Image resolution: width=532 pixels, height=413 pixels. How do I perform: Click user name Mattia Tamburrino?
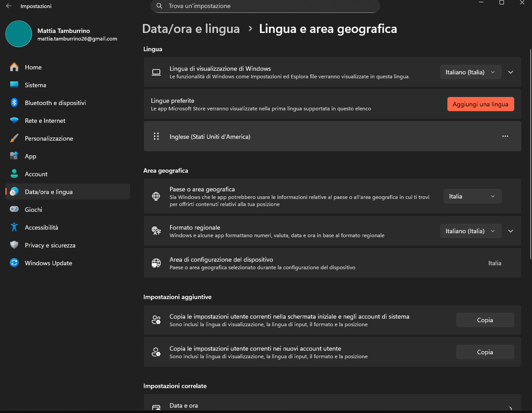64,31
